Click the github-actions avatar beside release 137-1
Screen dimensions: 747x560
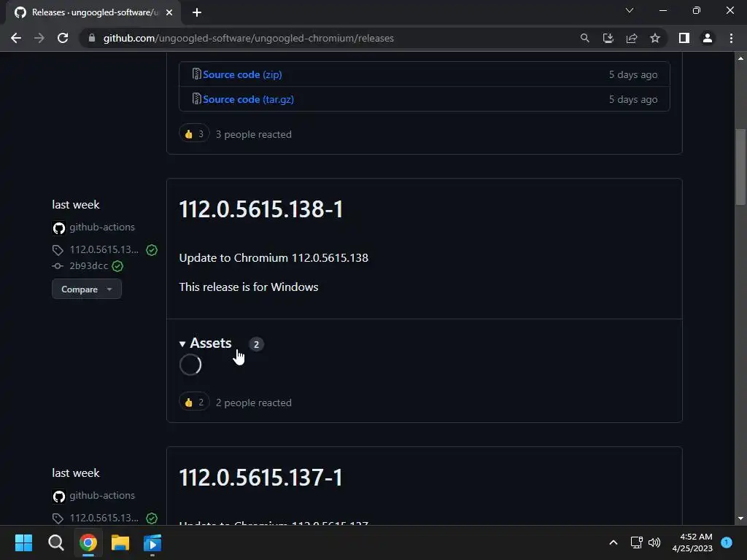[x=58, y=496]
